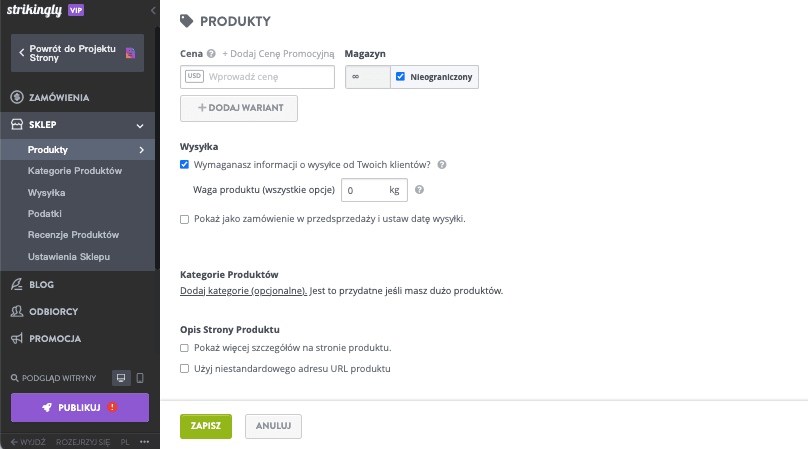Click the 'Dodaj kategorie (opcjonalne)' link

(243, 291)
